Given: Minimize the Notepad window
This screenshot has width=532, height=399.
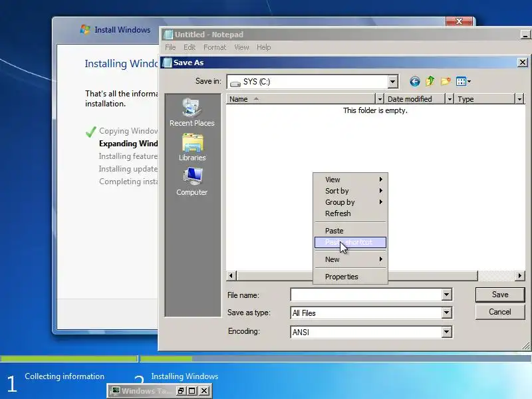Looking at the screenshot, I should [x=525, y=35].
